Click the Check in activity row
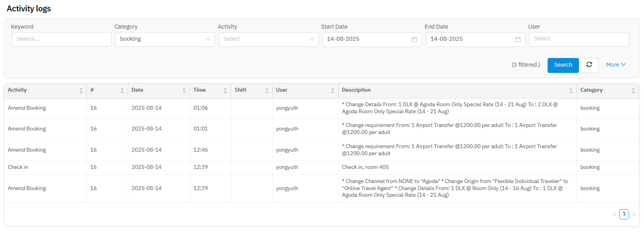 pyautogui.click(x=18, y=167)
